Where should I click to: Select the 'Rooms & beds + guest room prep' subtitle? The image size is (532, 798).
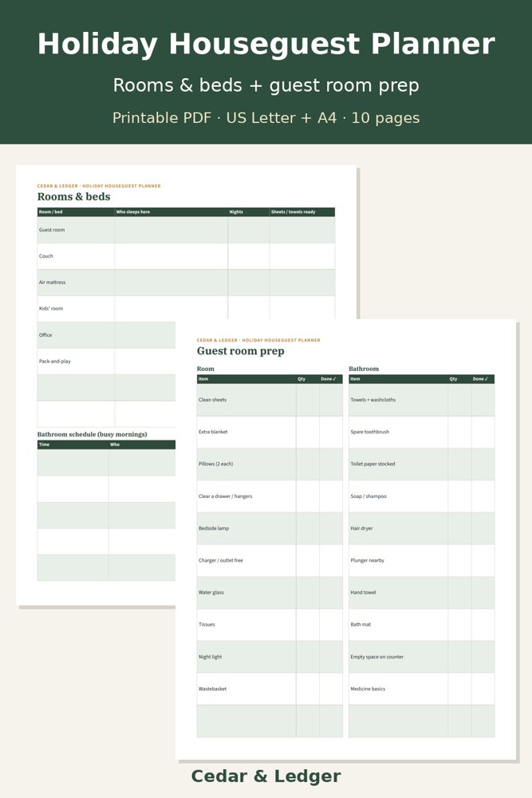[x=266, y=85]
